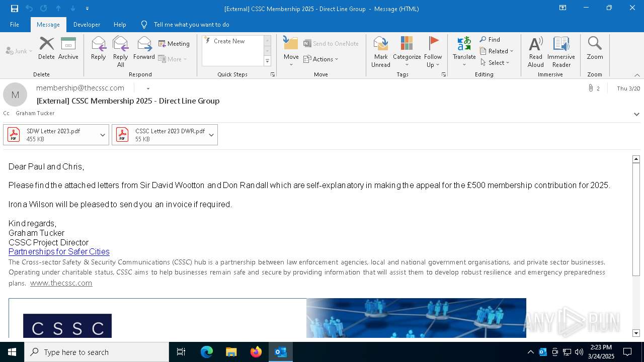This screenshot has width=644, height=362.
Task: Translate the message
Action: point(464,52)
